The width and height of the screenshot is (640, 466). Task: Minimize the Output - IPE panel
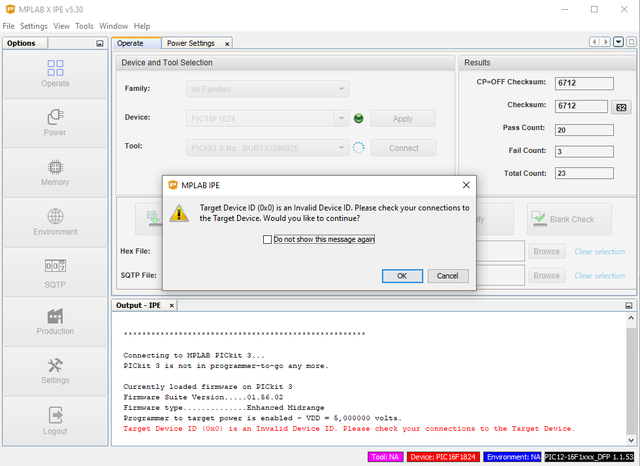629,305
